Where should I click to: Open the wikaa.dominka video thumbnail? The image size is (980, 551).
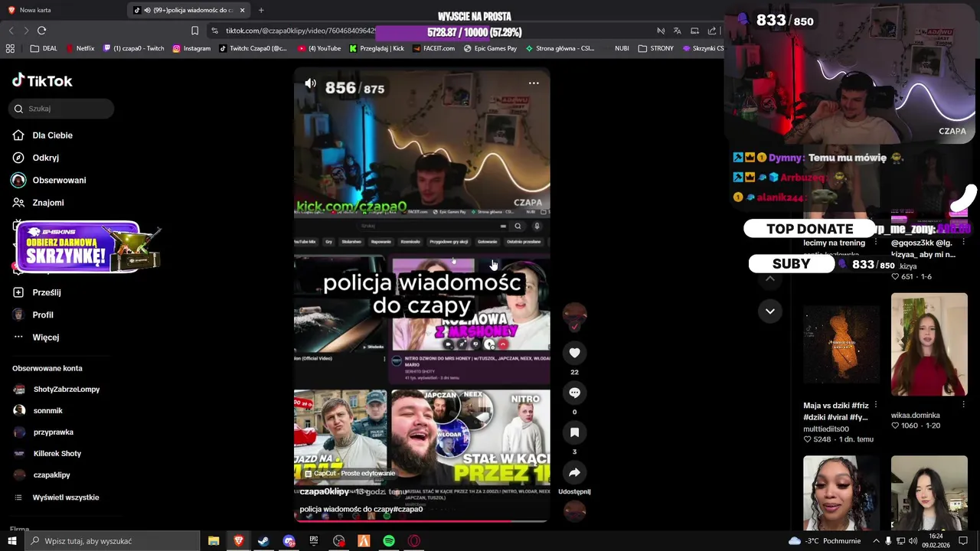929,344
